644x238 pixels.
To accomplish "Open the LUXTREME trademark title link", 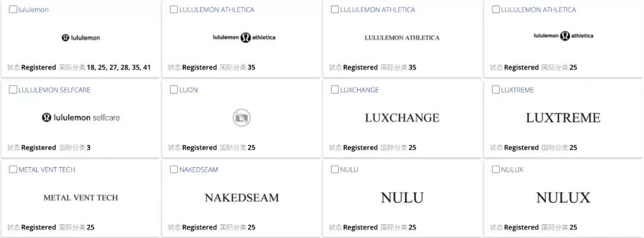I will [518, 90].
